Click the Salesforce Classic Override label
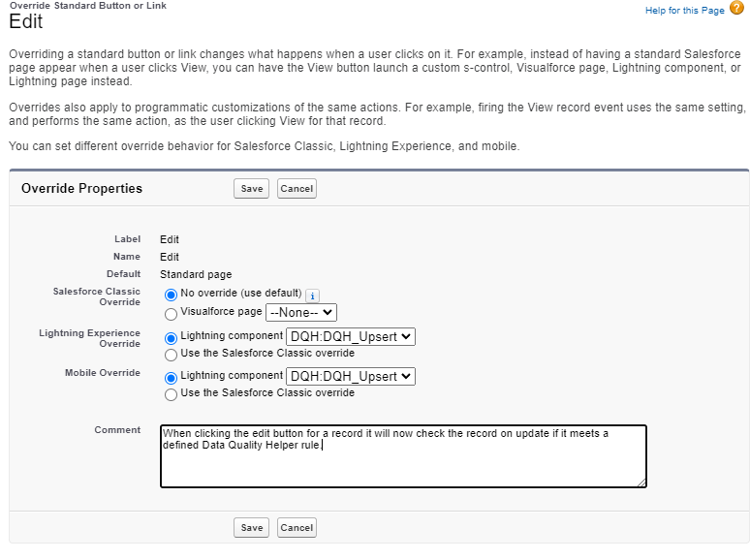The image size is (750, 560). pos(97,296)
